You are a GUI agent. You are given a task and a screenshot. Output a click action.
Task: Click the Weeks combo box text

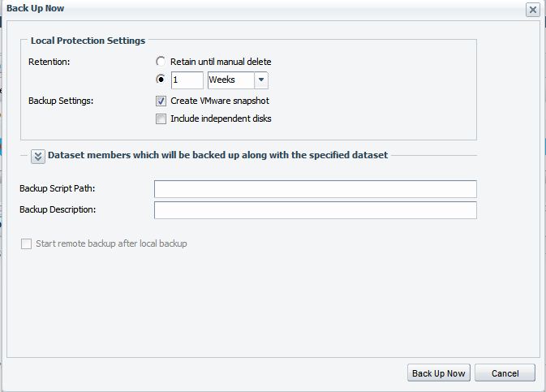pos(230,80)
